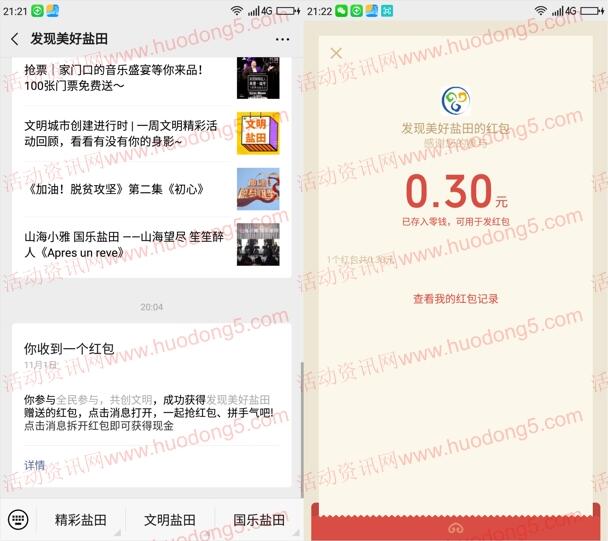Open the three-dot more options menu
The height and width of the screenshot is (541, 608).
(282, 39)
